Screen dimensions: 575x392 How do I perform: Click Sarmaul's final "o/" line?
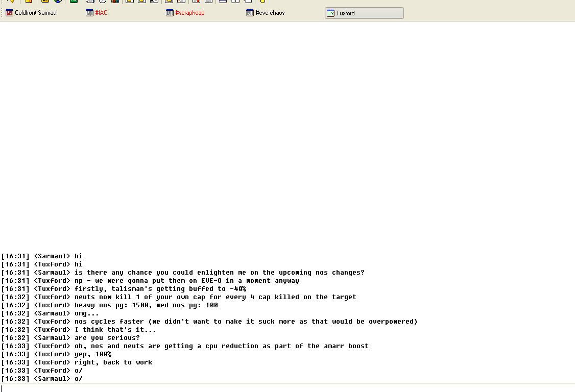click(42, 378)
